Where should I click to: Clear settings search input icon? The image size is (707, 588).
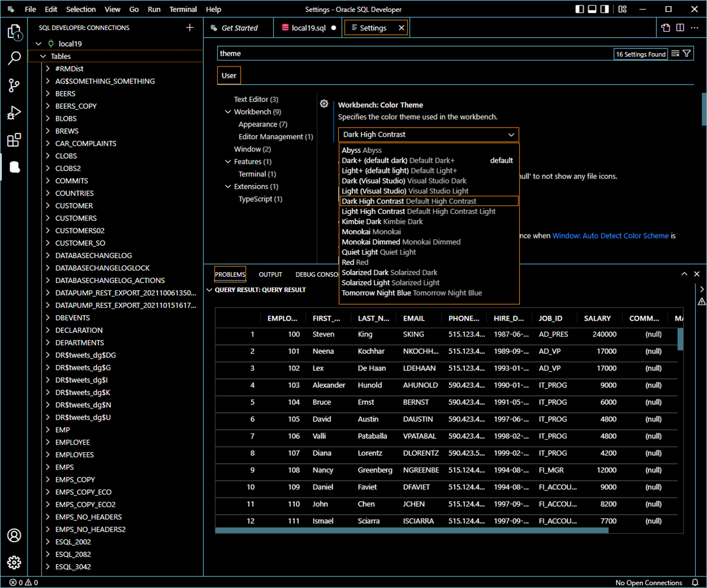click(675, 53)
